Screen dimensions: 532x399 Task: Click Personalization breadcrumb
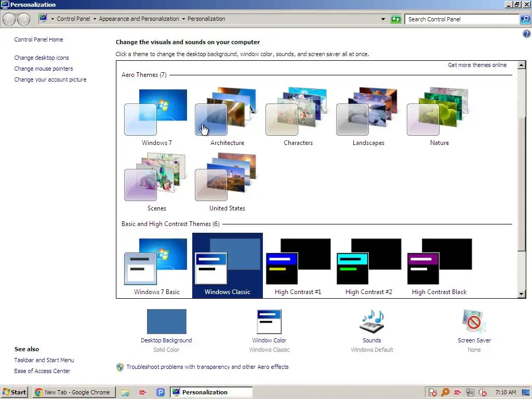tap(206, 19)
